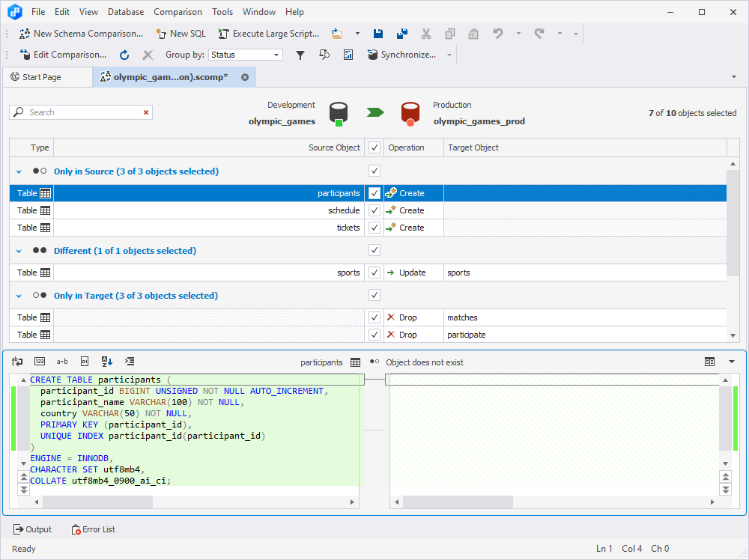The width and height of the screenshot is (749, 560).
Task: Open the File menu
Action: [38, 12]
